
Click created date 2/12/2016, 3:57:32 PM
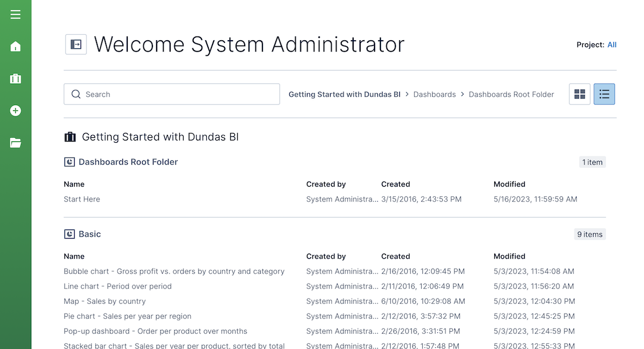point(421,316)
